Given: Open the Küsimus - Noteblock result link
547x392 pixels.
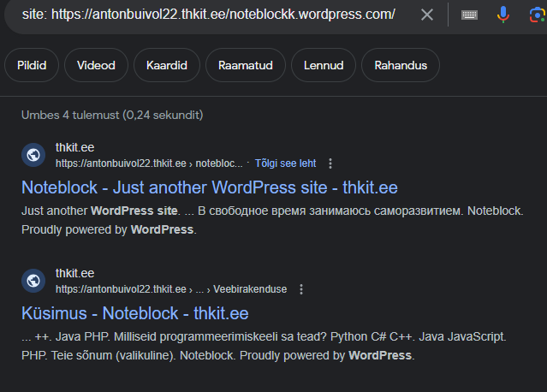Looking at the screenshot, I should coord(135,313).
